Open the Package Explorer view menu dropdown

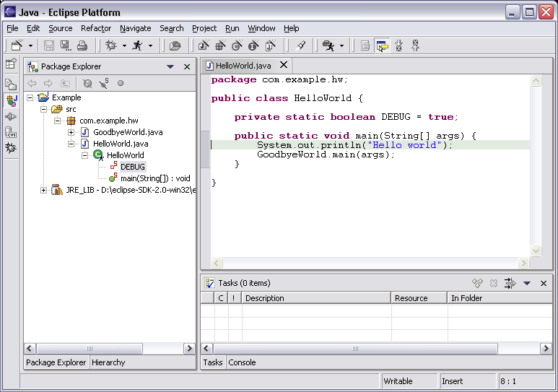click(170, 66)
